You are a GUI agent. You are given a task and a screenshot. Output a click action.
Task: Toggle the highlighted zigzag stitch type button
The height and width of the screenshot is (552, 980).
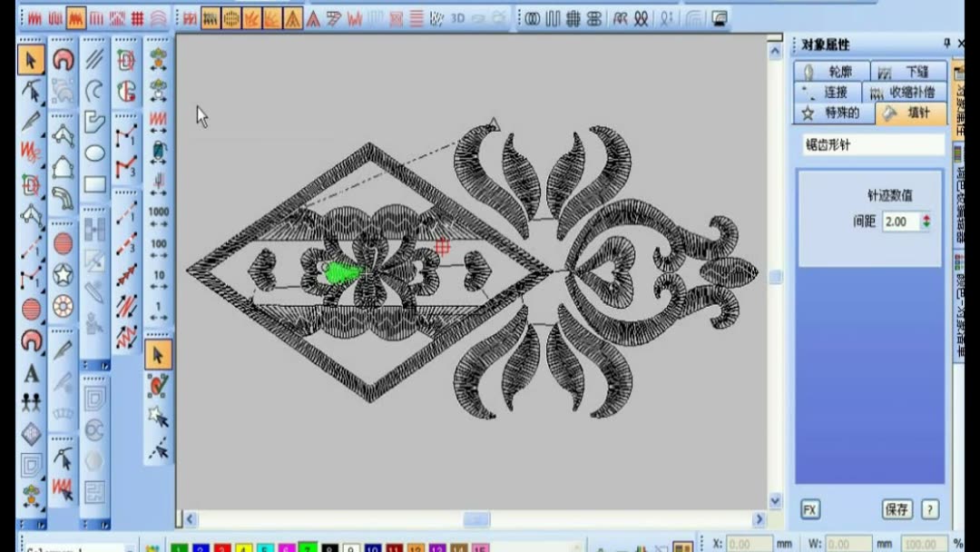pyautogui.click(x=76, y=18)
